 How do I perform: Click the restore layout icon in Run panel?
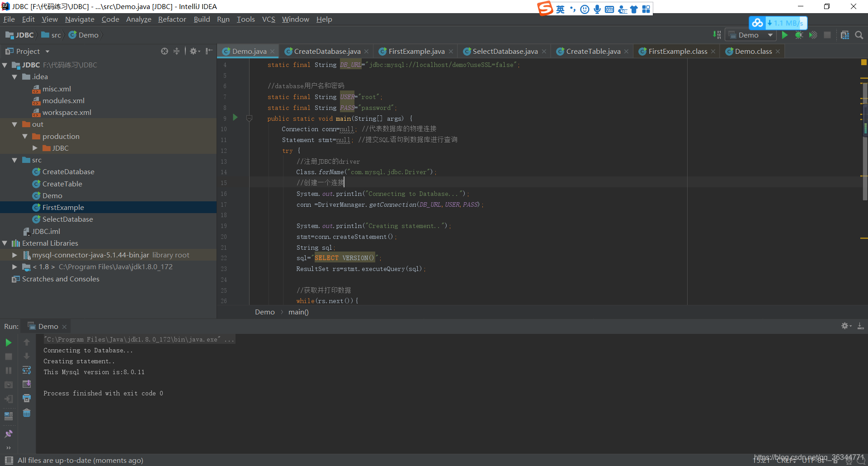9,416
